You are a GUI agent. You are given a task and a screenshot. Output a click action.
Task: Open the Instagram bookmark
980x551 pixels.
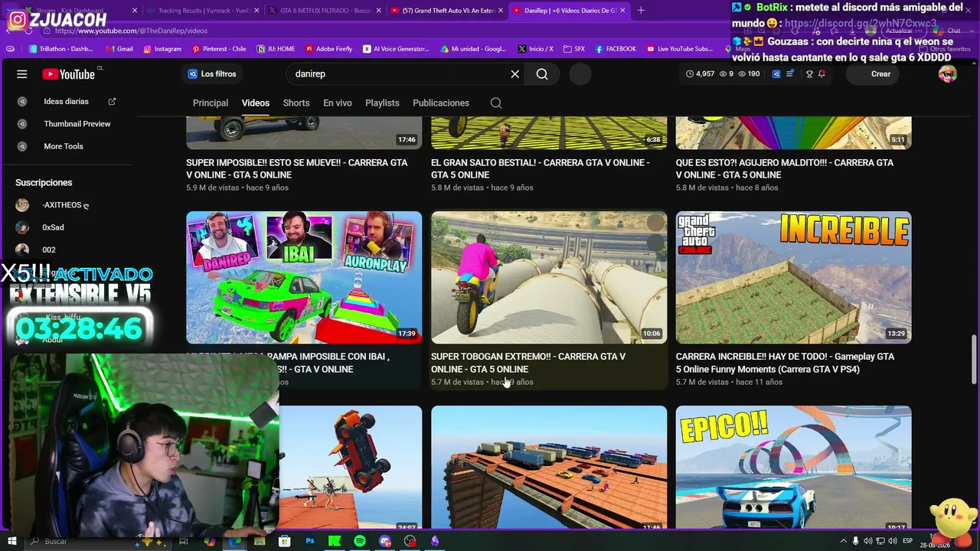click(162, 49)
